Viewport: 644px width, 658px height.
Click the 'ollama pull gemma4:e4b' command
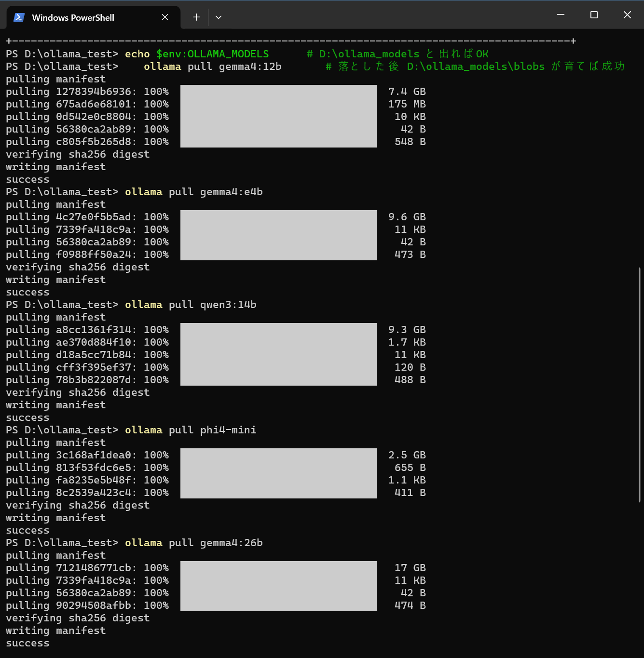[x=194, y=192]
